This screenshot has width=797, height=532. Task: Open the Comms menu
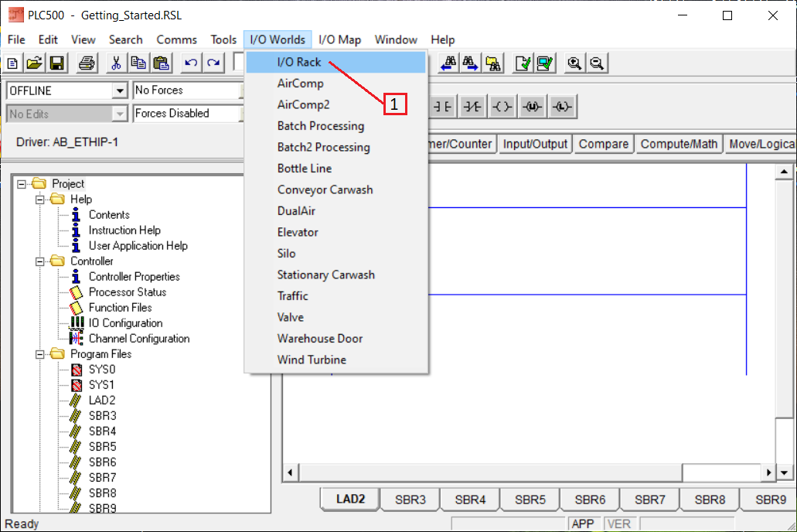point(176,39)
